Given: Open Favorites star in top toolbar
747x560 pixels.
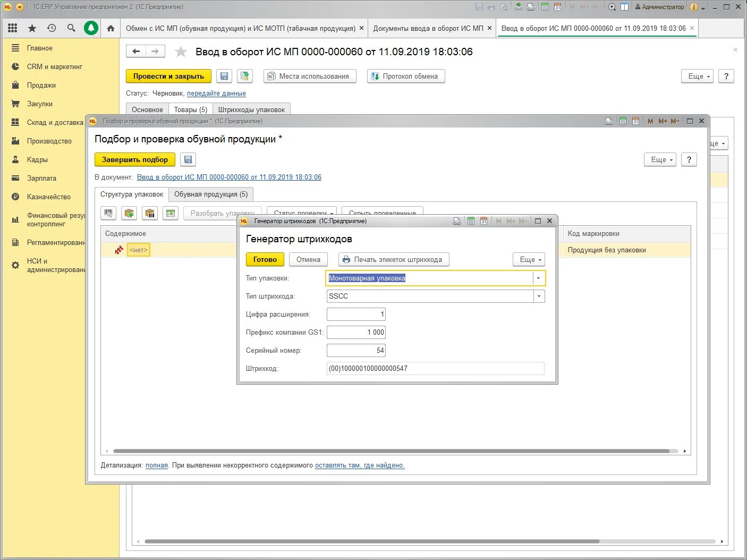Looking at the screenshot, I should (x=32, y=28).
